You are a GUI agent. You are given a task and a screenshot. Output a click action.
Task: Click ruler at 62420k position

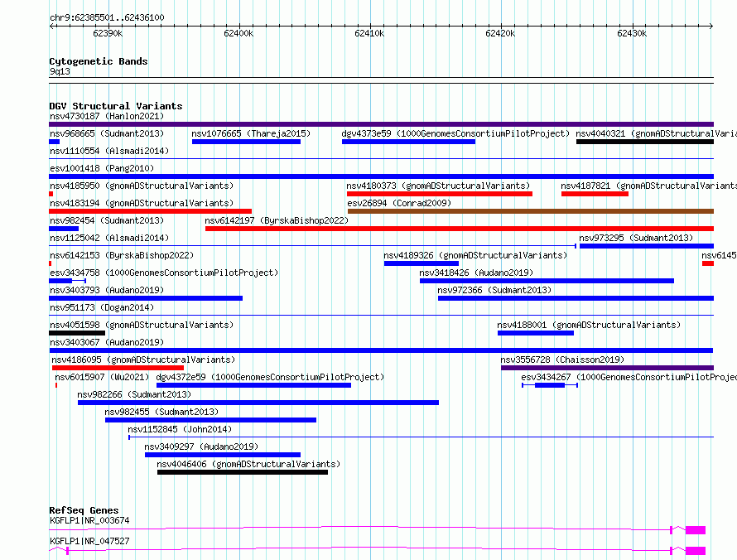[500, 33]
